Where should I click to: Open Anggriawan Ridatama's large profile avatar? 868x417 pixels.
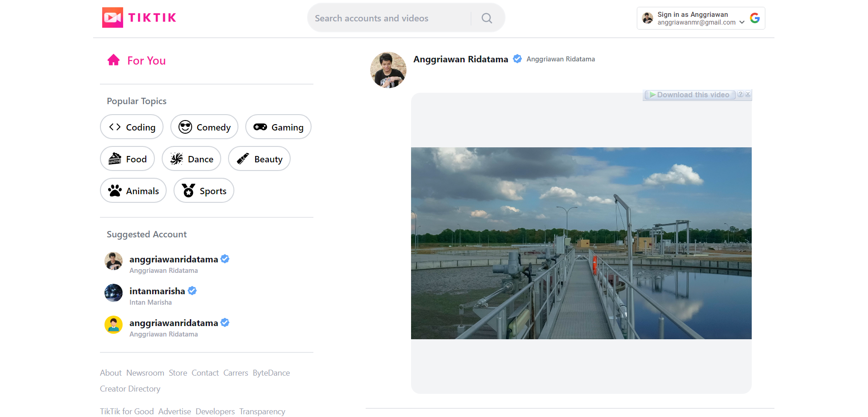click(388, 70)
